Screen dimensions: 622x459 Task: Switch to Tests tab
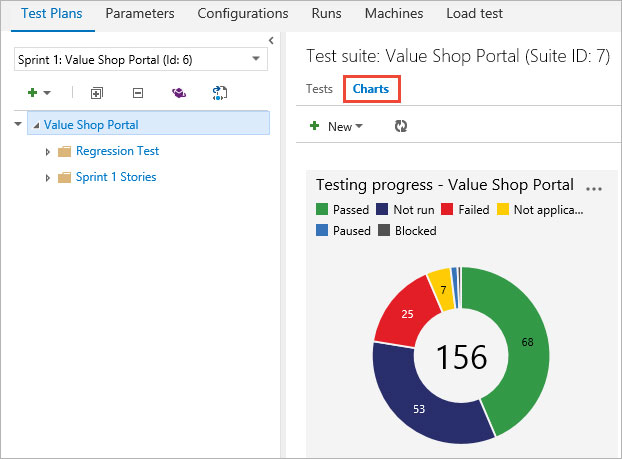[x=319, y=89]
